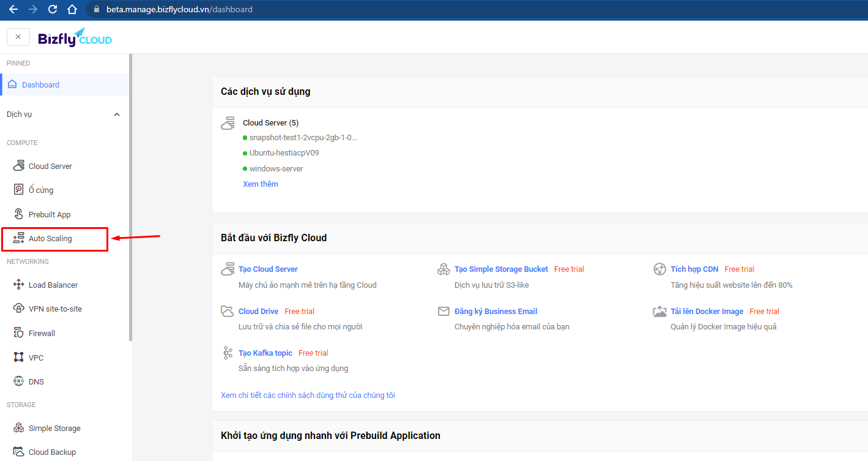Click the Ổ cứng disk icon
Screen dimensions: 868x461
18,190
